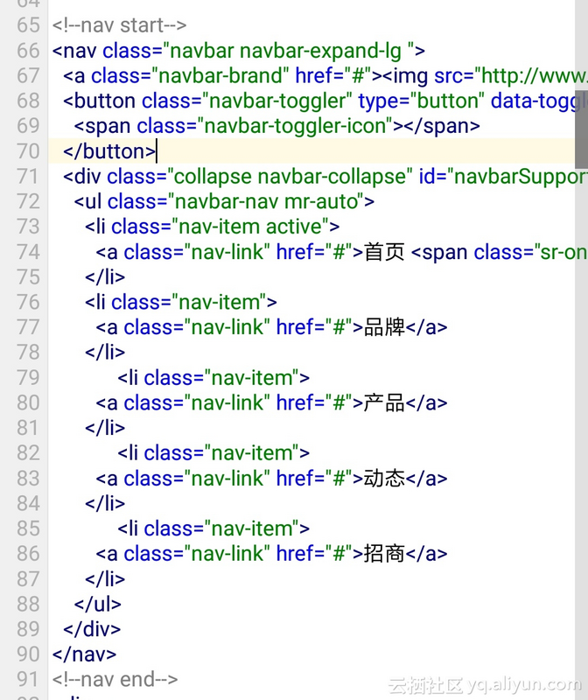Image resolution: width=588 pixels, height=700 pixels.
Task: Click 'nav-item' class on line 85
Action: (x=252, y=528)
